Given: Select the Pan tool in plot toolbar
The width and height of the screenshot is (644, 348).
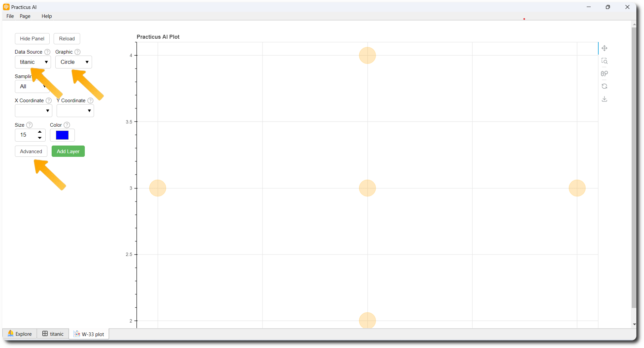Looking at the screenshot, I should point(604,48).
